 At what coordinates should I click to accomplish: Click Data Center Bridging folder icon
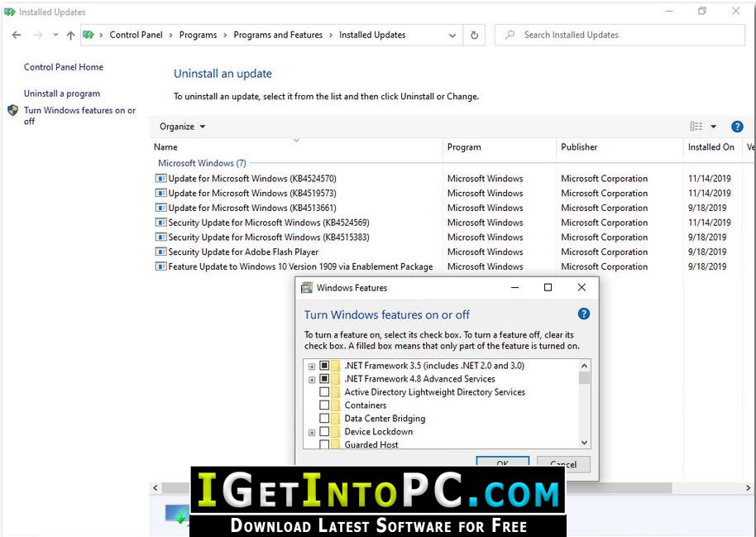click(x=336, y=419)
